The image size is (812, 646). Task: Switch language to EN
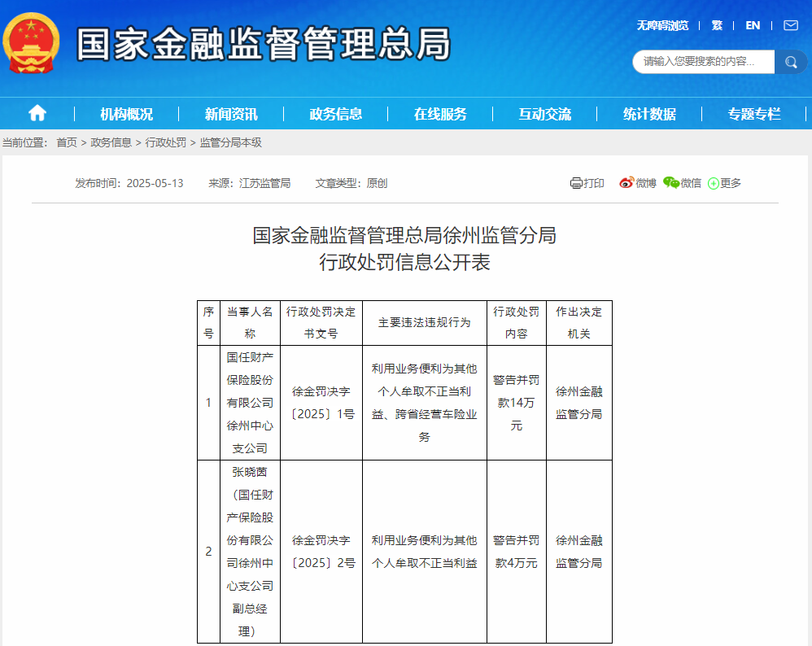(x=753, y=25)
